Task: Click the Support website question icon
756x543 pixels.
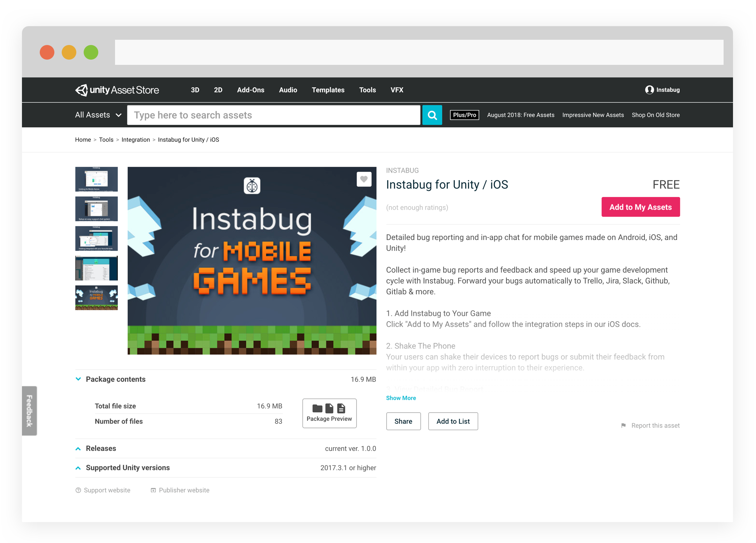Action: [78, 490]
